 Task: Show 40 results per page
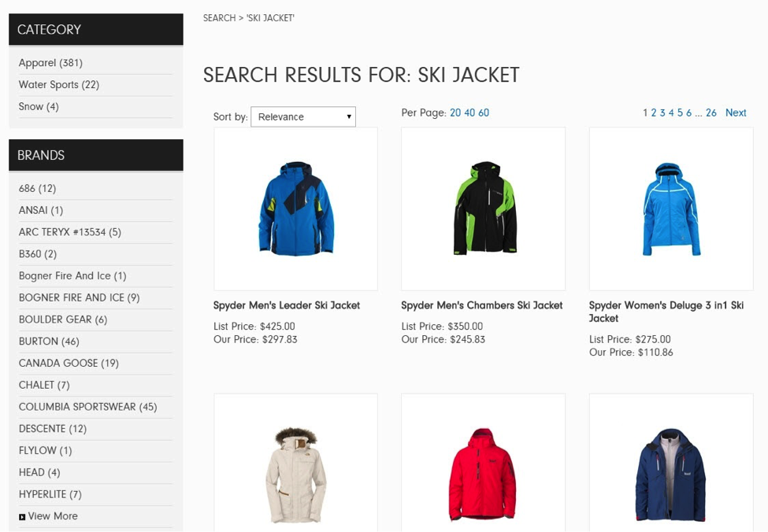coord(469,113)
